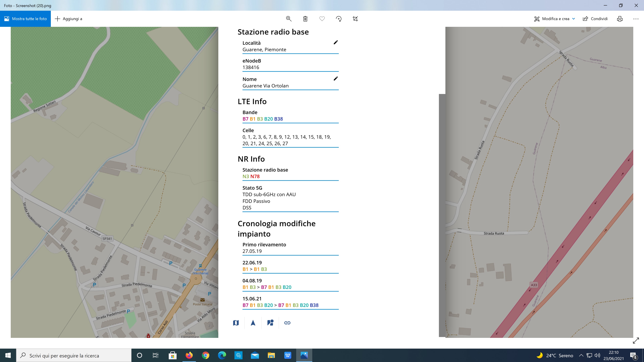Open Task View on the taskbar
This screenshot has height=362, width=644.
pos(155,355)
